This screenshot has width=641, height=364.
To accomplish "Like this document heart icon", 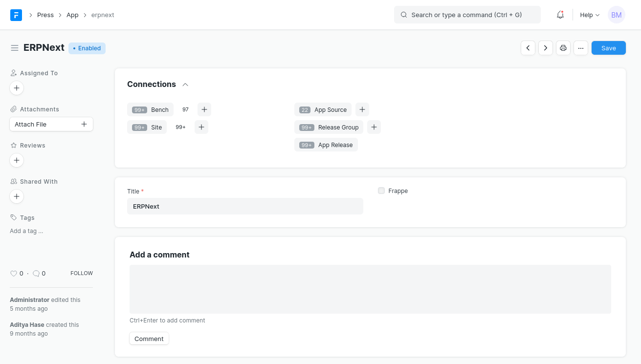I will point(14,274).
